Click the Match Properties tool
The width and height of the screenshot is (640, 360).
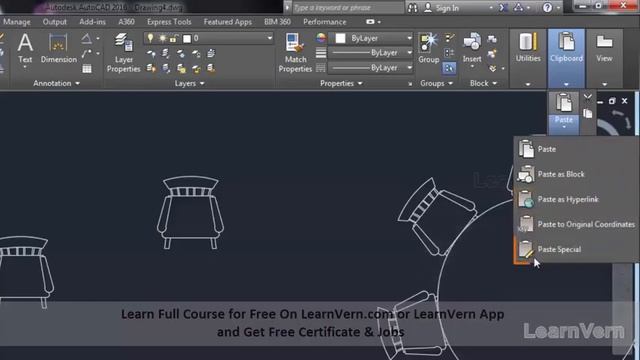(x=295, y=53)
